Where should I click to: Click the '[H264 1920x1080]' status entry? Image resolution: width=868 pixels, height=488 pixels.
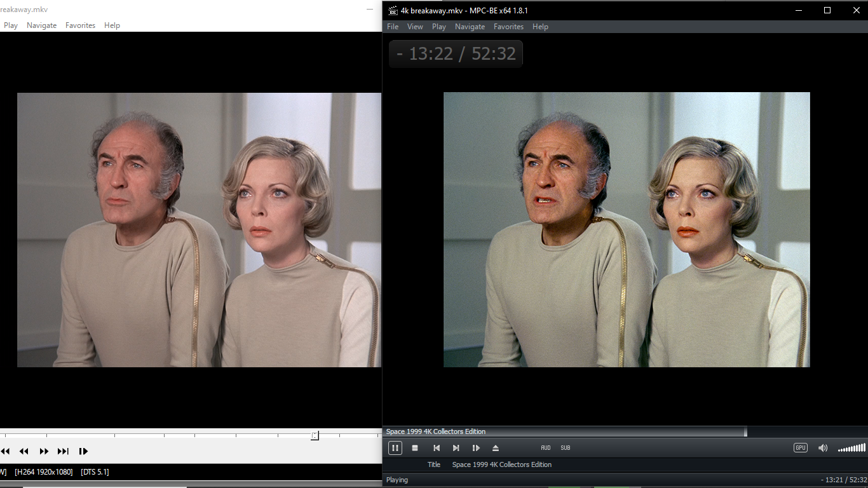click(44, 471)
